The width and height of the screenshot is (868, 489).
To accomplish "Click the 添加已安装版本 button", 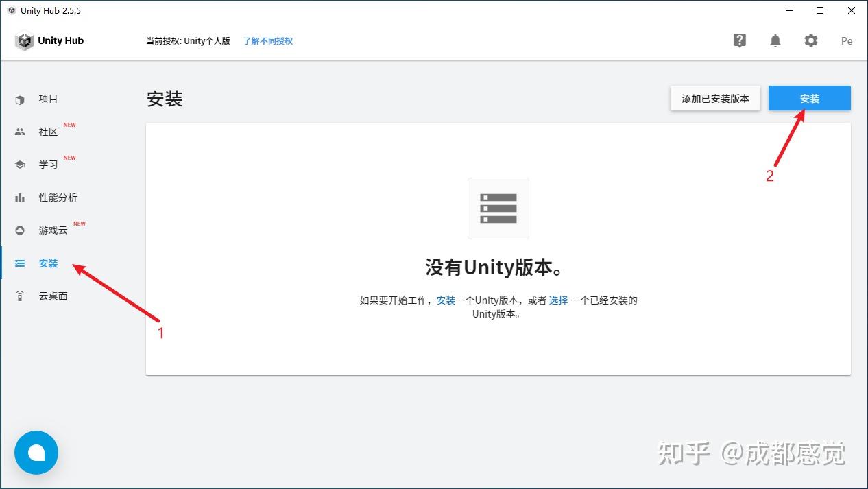I will pos(715,98).
